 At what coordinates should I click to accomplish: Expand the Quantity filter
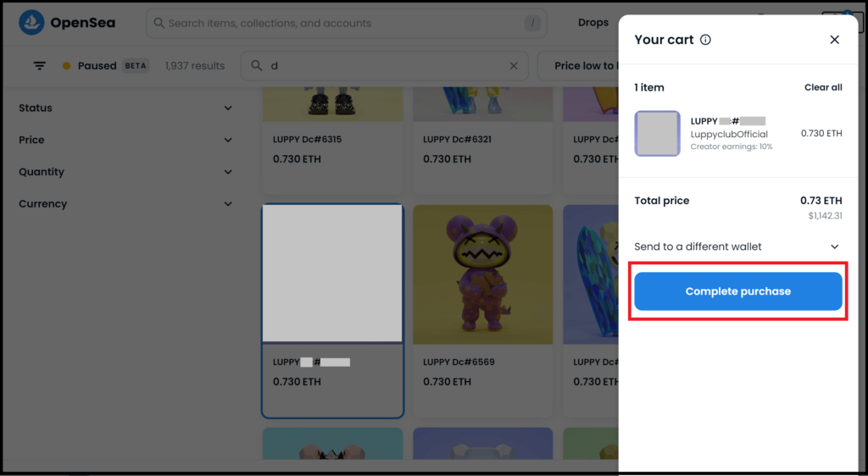(125, 172)
